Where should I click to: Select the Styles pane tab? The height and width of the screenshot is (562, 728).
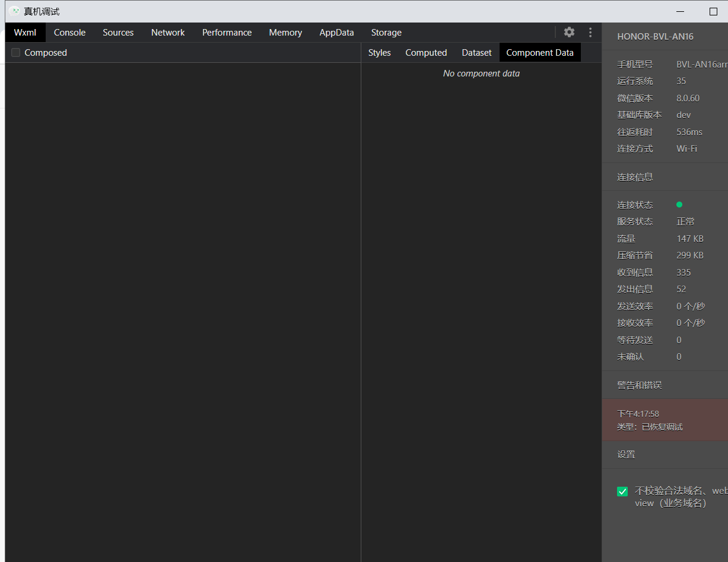[x=380, y=53]
